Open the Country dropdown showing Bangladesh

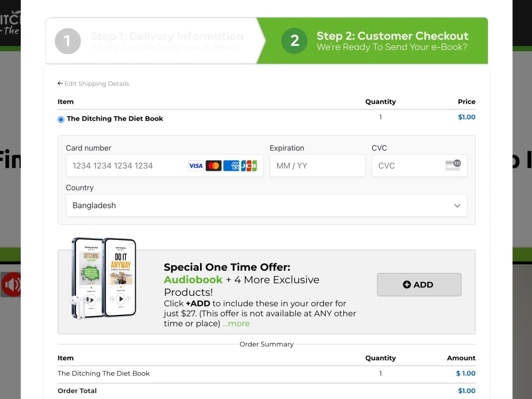267,205
